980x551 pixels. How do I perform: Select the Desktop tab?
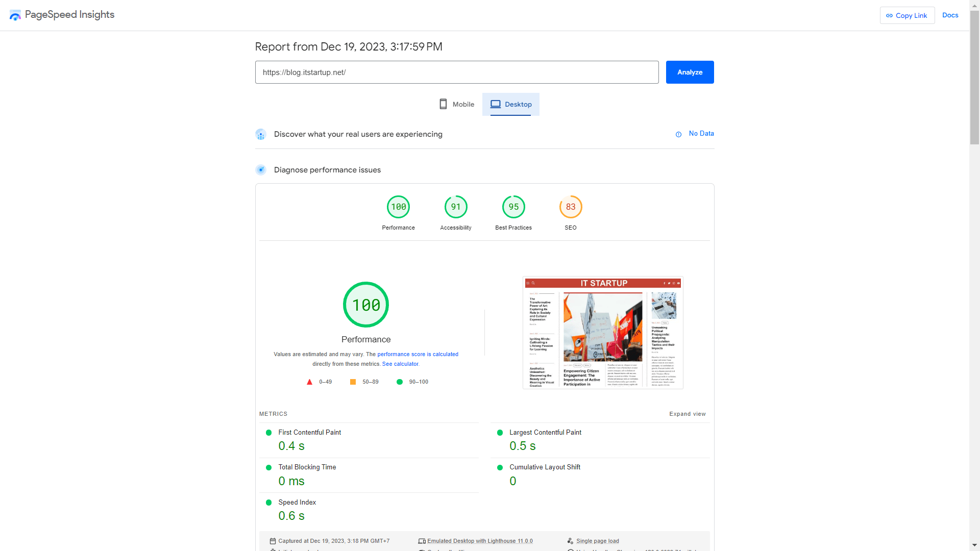[511, 104]
